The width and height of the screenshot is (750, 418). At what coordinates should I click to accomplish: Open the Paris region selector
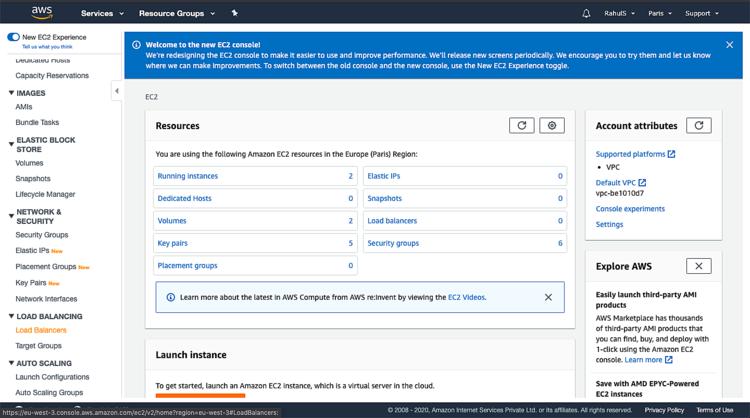(x=663, y=13)
